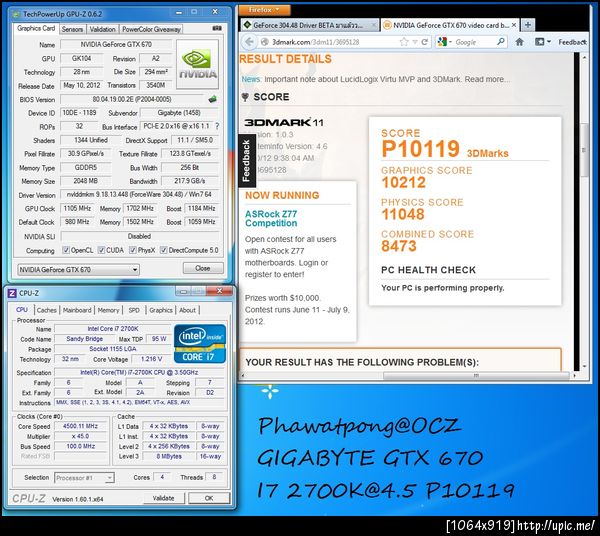Click the bookmark star in the address bar
The height and width of the screenshot is (536, 600).
tap(404, 42)
